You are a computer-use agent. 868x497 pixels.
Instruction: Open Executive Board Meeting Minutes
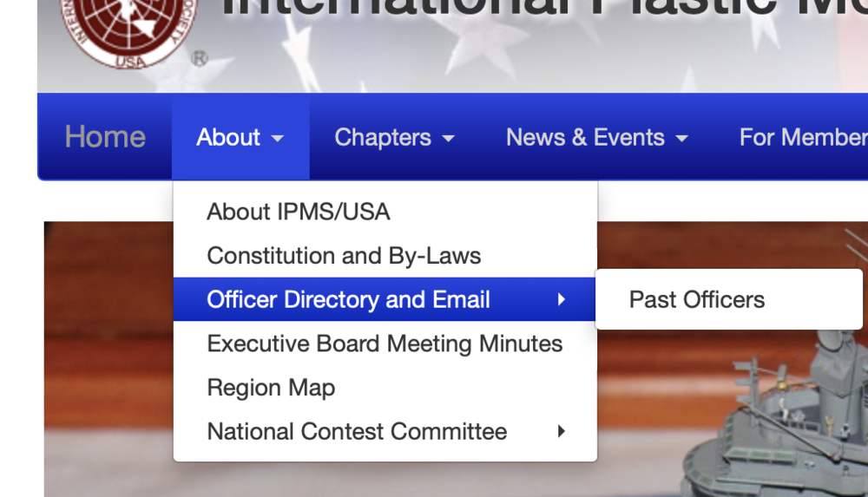click(385, 343)
